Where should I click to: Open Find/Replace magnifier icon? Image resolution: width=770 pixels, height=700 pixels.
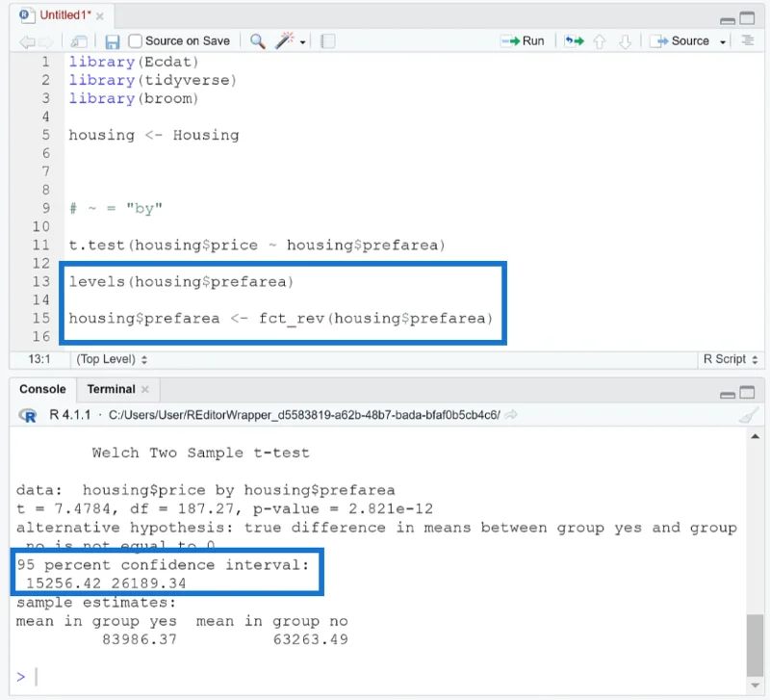(x=258, y=41)
